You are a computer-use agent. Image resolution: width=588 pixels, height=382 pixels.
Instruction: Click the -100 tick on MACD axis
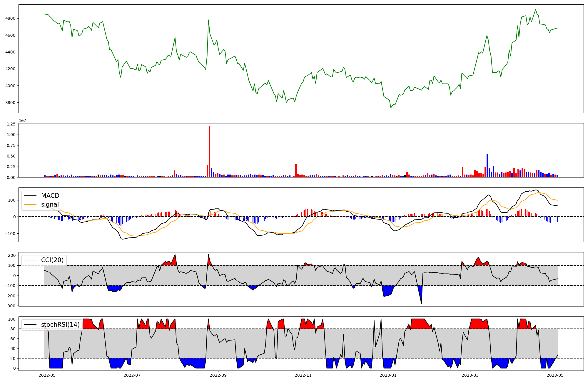click(x=10, y=233)
